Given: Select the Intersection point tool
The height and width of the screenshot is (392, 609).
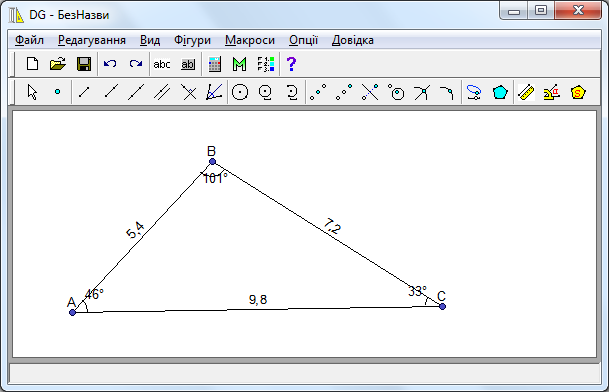Looking at the screenshot, I should (370, 92).
